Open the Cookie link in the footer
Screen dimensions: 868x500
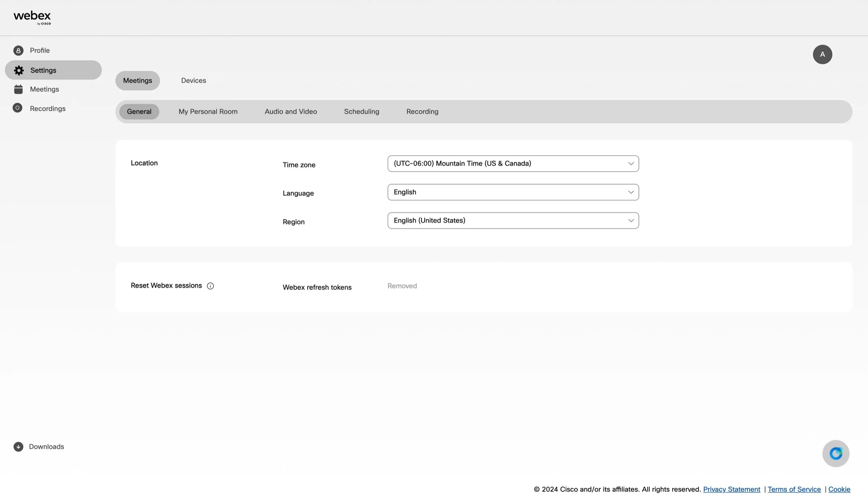tap(839, 489)
